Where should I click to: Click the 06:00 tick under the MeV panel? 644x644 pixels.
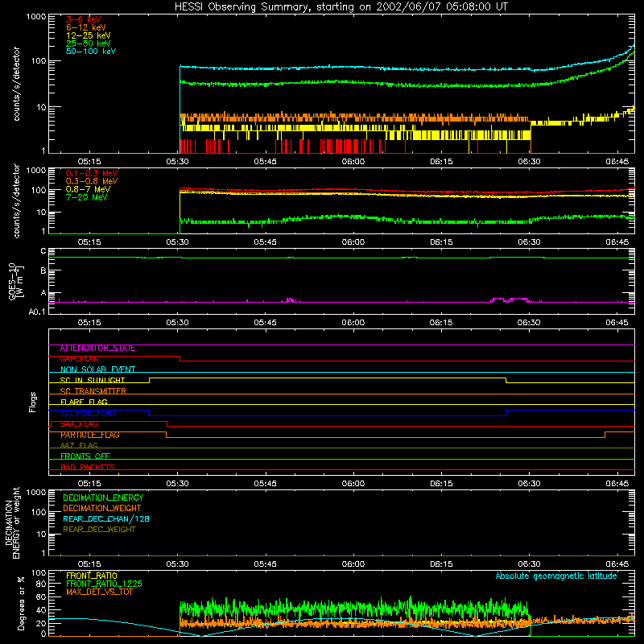[353, 242]
